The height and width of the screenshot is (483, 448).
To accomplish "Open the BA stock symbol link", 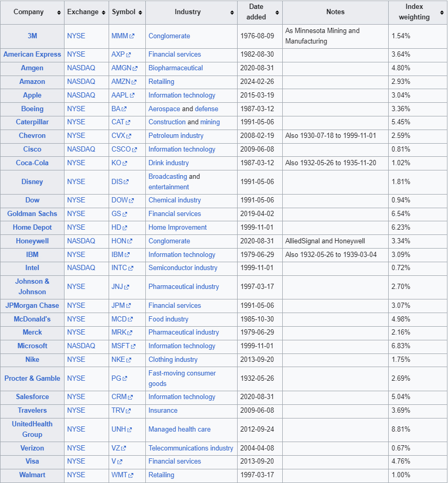I will [116, 109].
